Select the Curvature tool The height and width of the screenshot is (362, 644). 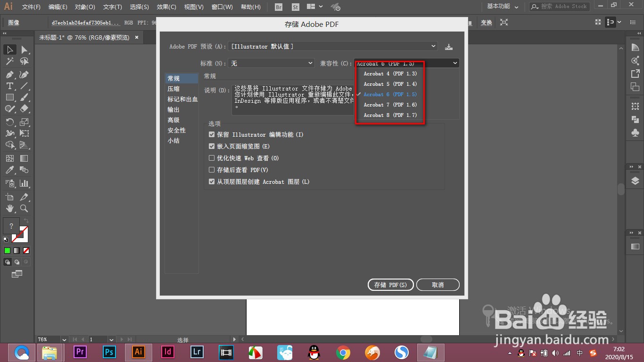24,74
